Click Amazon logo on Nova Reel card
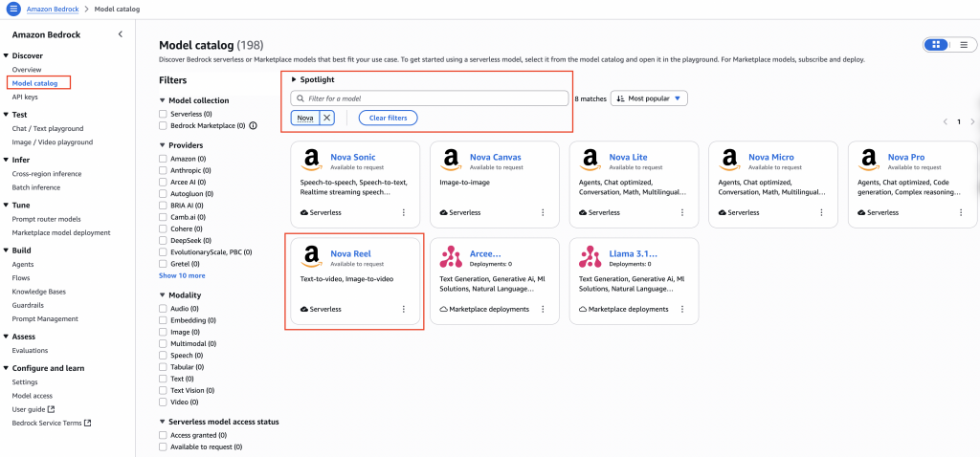The image size is (980, 457). [311, 256]
